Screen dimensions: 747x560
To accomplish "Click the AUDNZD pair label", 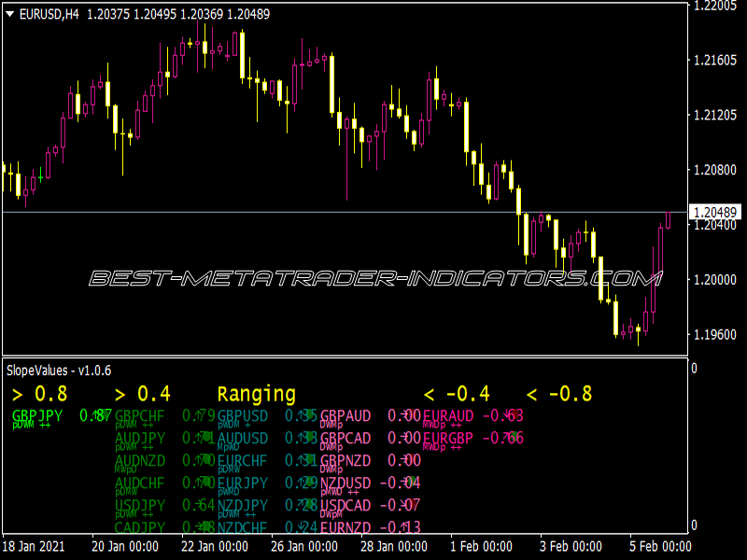I will (x=139, y=460).
